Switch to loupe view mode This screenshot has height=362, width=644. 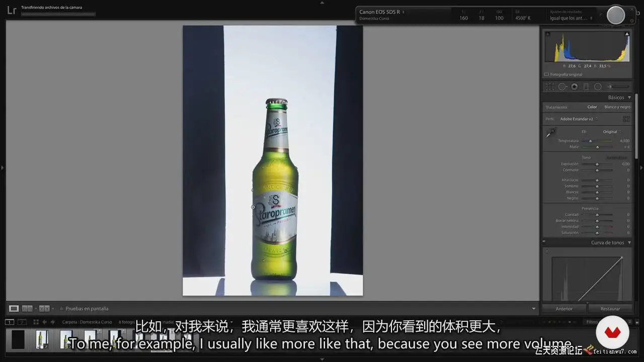(14, 309)
